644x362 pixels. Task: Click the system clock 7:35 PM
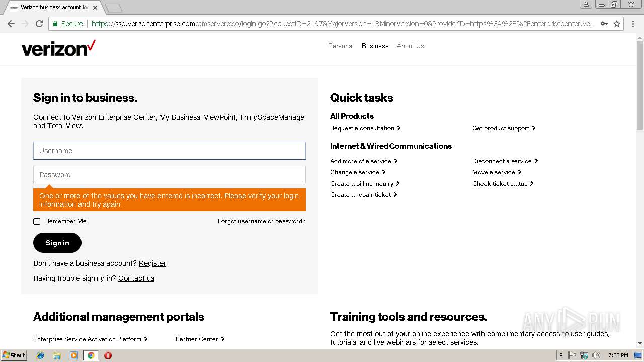[618, 355]
